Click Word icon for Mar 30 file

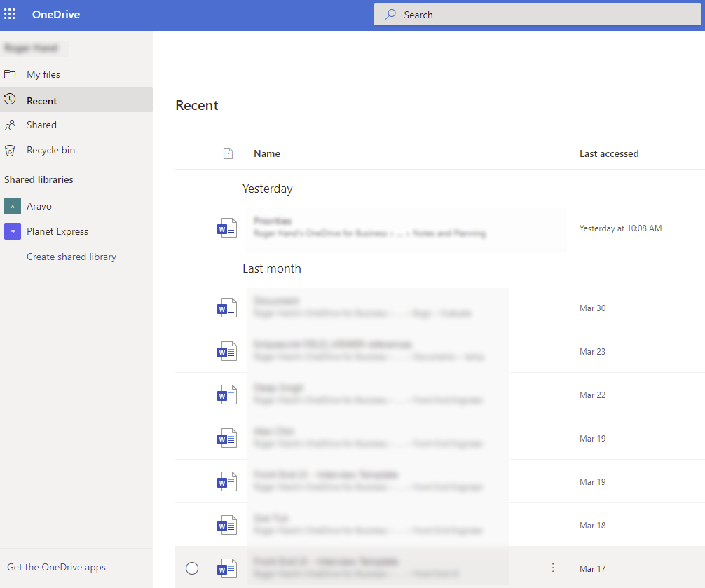[x=227, y=308]
